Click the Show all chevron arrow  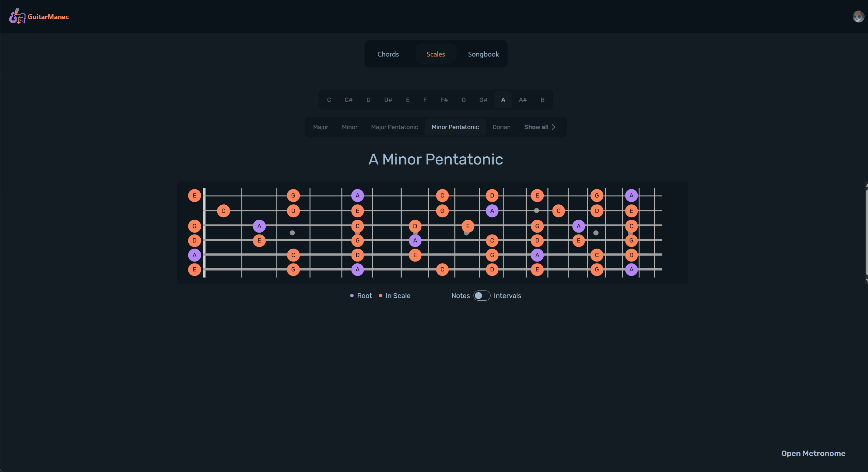pyautogui.click(x=554, y=127)
